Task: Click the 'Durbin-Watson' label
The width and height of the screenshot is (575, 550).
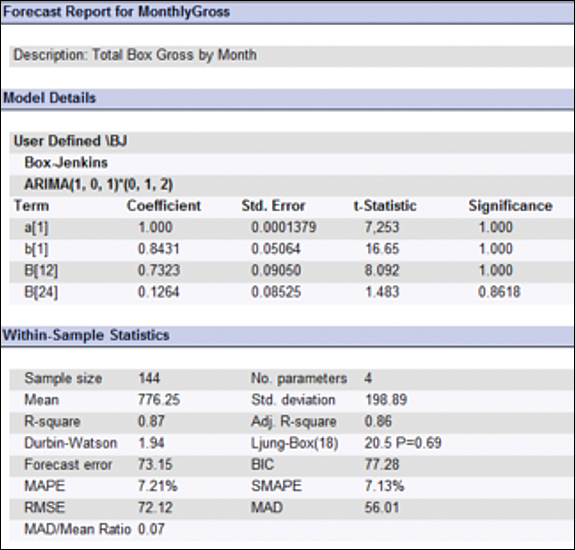Action: [70, 443]
